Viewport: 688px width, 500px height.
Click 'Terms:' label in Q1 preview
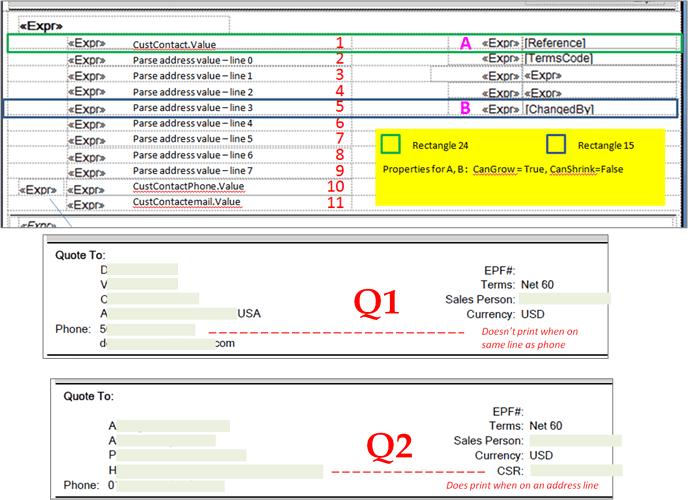click(x=498, y=285)
